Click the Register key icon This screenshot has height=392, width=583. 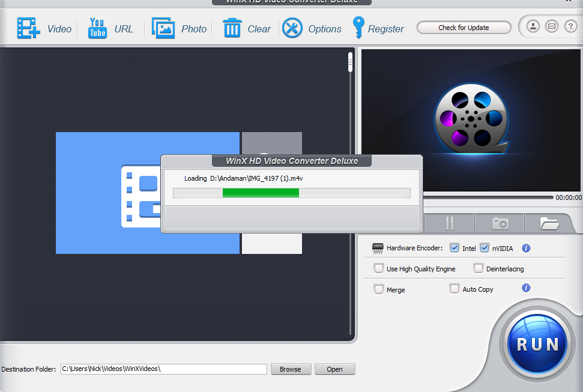tap(358, 28)
